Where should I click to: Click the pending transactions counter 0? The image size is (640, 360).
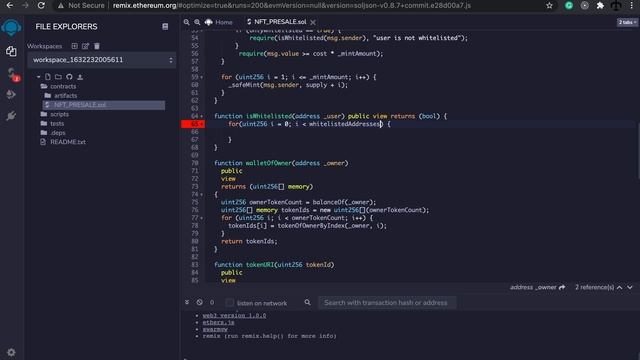(x=212, y=302)
